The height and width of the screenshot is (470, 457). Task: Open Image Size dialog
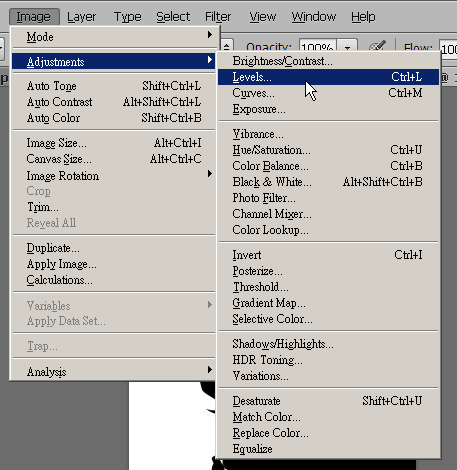(x=114, y=143)
